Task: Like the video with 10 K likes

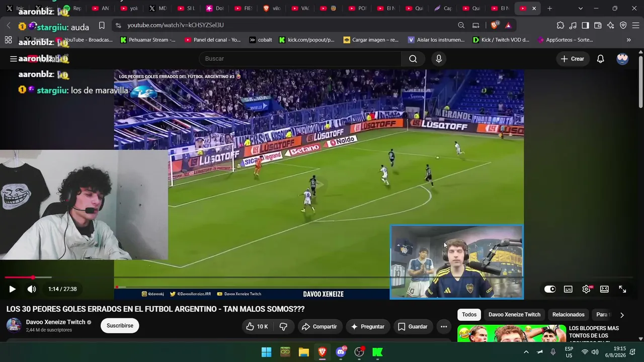Action: pyautogui.click(x=257, y=327)
